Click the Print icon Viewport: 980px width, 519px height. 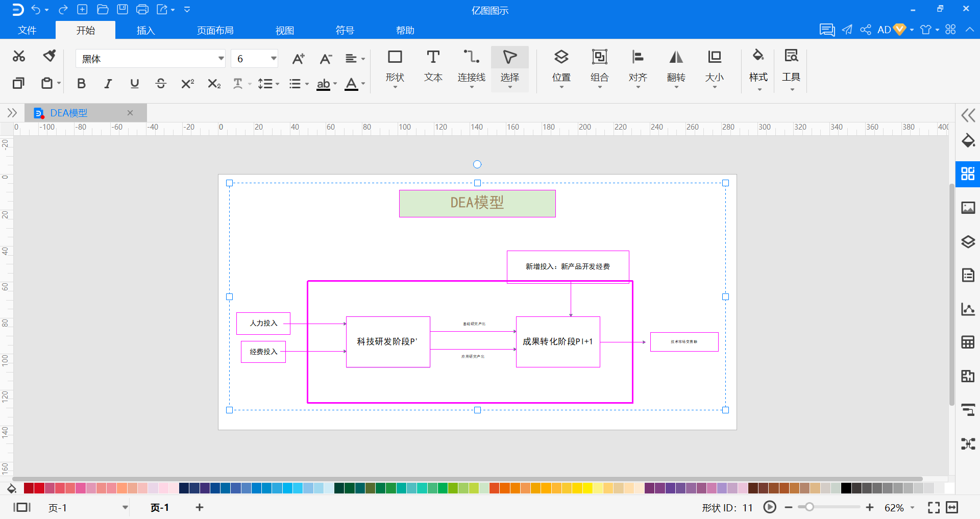pyautogui.click(x=142, y=9)
